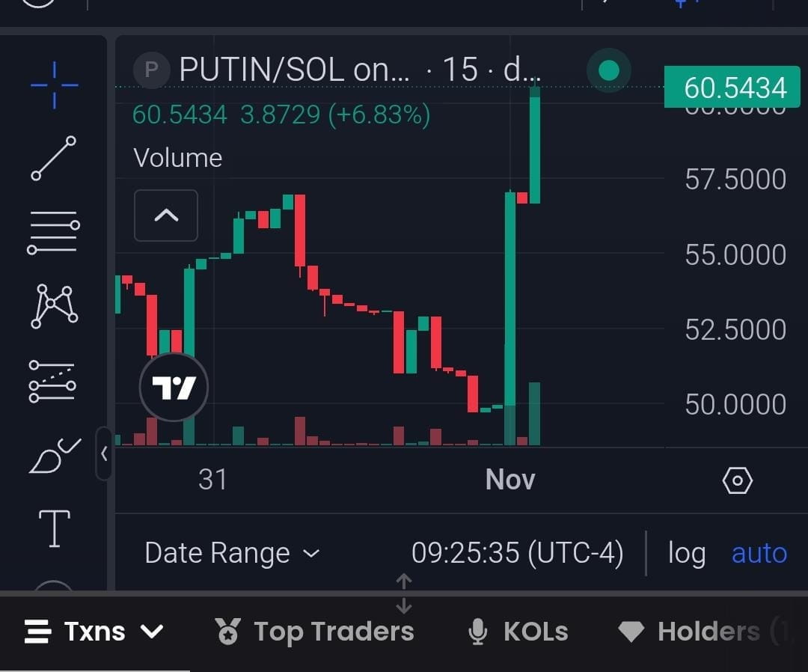
Task: Open the KOLs tab
Action: click(518, 632)
